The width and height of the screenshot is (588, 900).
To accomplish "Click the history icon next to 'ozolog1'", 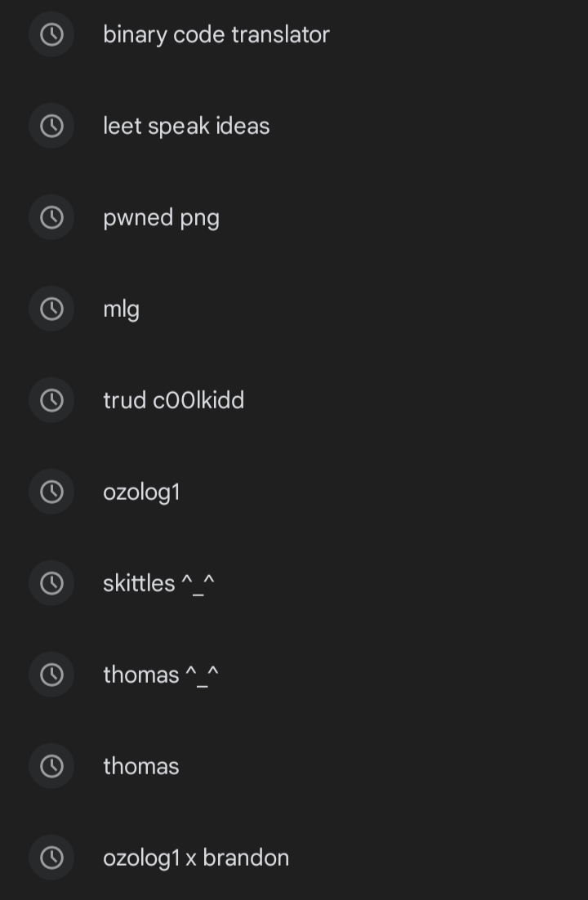I will 51,492.
